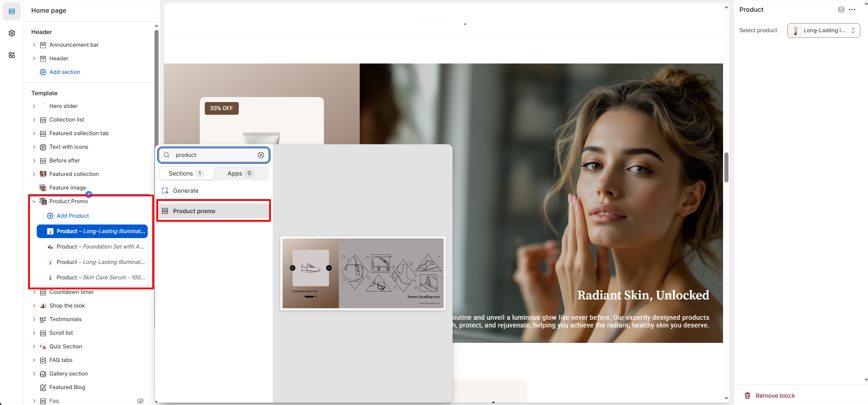Viewport: 868px width, 405px height.
Task: Toggle visibility of the Faq section
Action: click(140, 401)
